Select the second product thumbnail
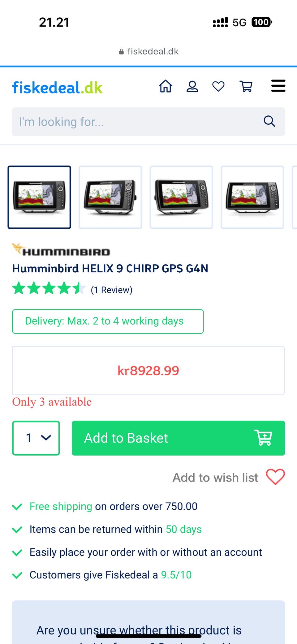This screenshot has width=297, height=644. [110, 197]
